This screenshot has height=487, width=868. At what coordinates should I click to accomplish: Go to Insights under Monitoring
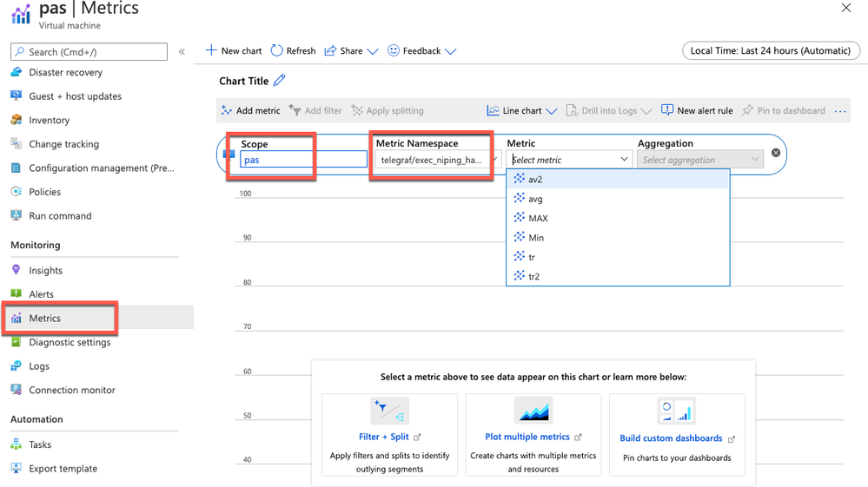click(45, 270)
